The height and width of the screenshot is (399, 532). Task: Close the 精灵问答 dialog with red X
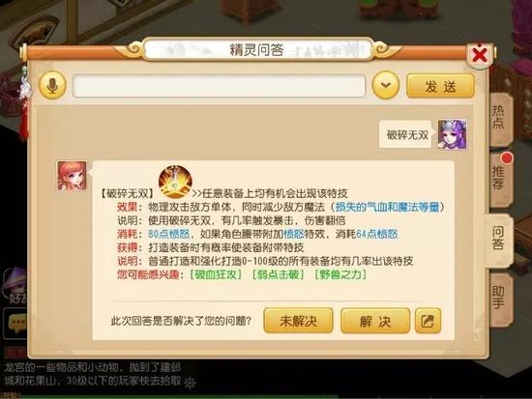(480, 54)
